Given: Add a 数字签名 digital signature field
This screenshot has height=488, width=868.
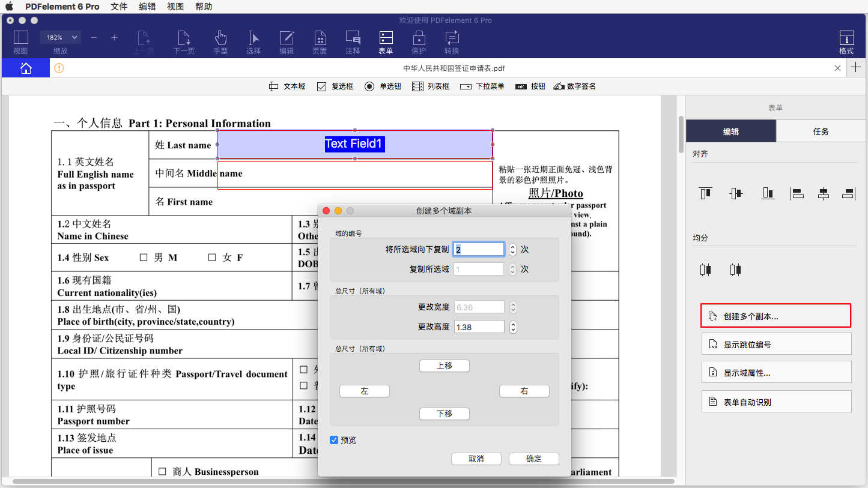Looking at the screenshot, I should 574,86.
